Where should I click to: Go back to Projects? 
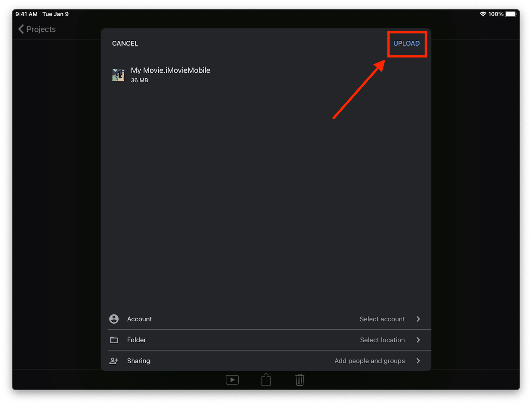(x=41, y=29)
